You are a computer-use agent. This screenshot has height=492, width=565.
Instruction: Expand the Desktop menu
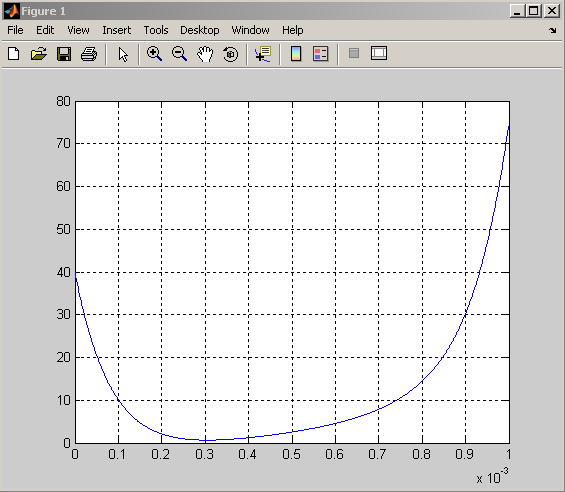(200, 30)
